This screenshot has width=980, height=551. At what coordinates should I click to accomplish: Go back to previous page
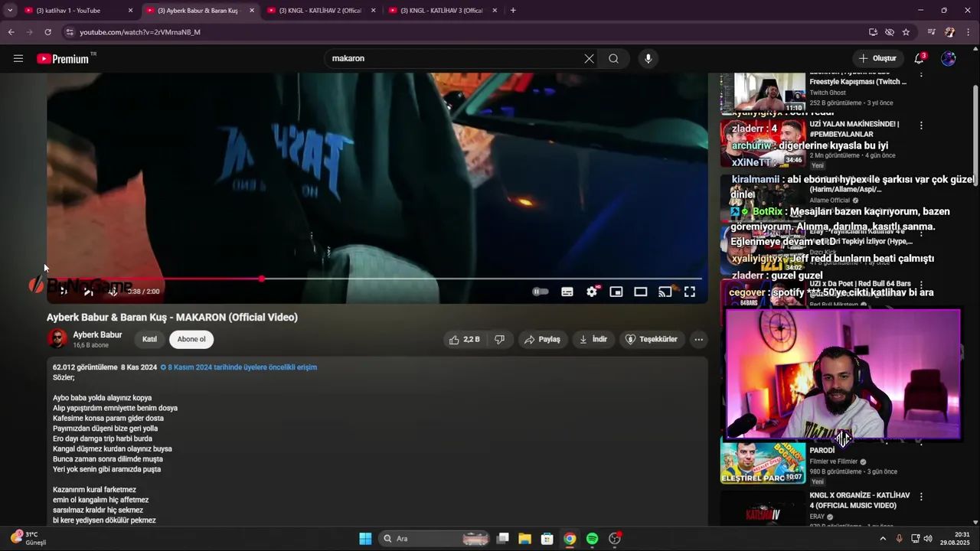pyautogui.click(x=11, y=32)
